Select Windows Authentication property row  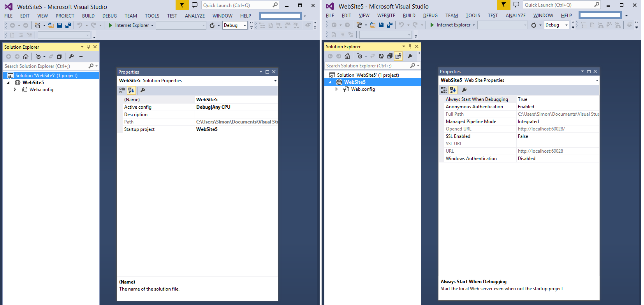point(519,159)
